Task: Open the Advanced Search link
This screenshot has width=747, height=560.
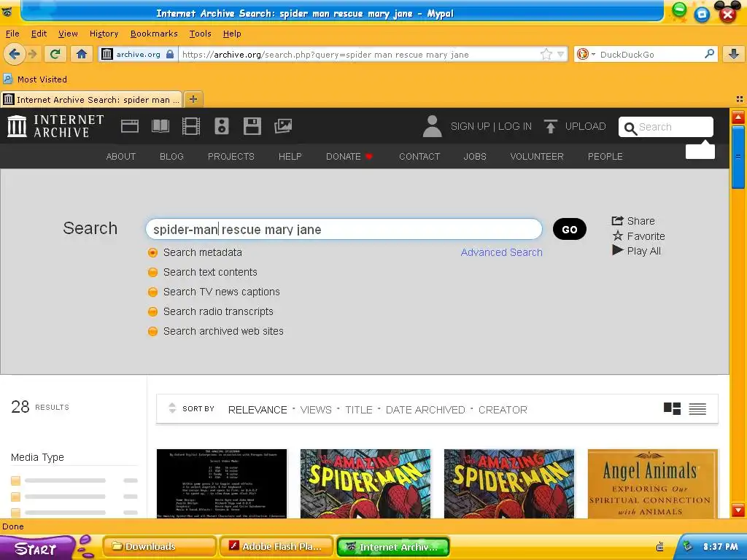Action: point(502,252)
